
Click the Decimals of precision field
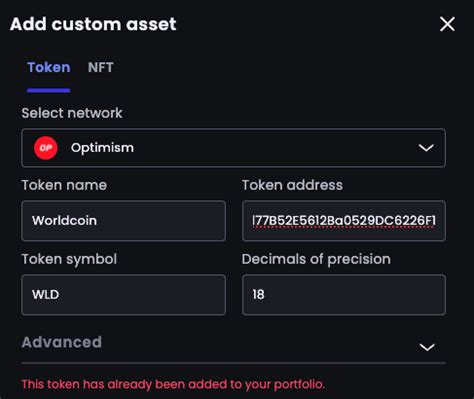click(x=344, y=295)
